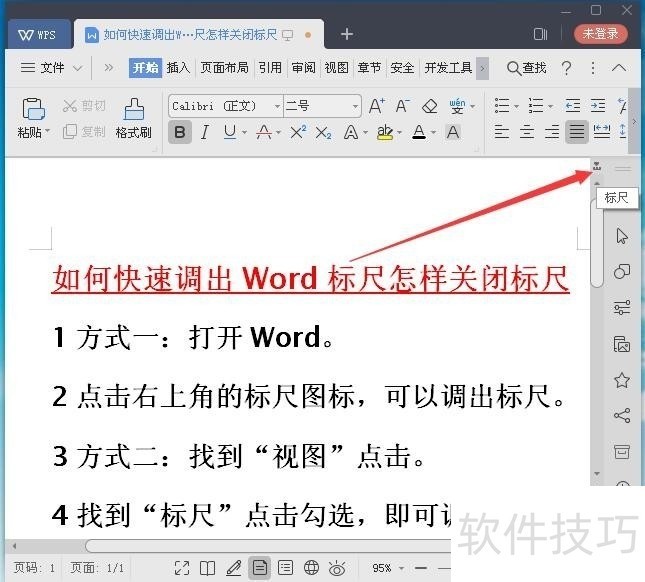Toggle underline formatting
645x582 pixels.
click(230, 132)
